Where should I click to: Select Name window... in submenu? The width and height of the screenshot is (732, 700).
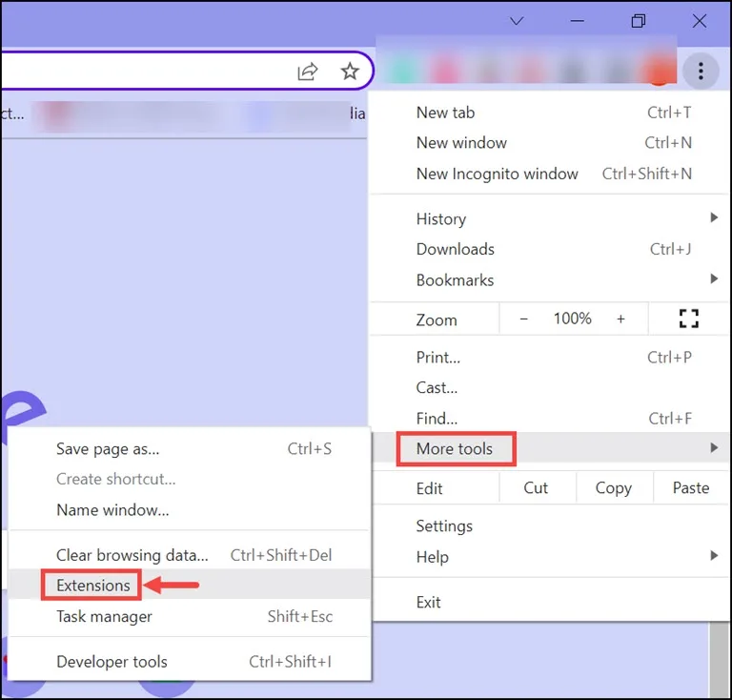(190, 510)
